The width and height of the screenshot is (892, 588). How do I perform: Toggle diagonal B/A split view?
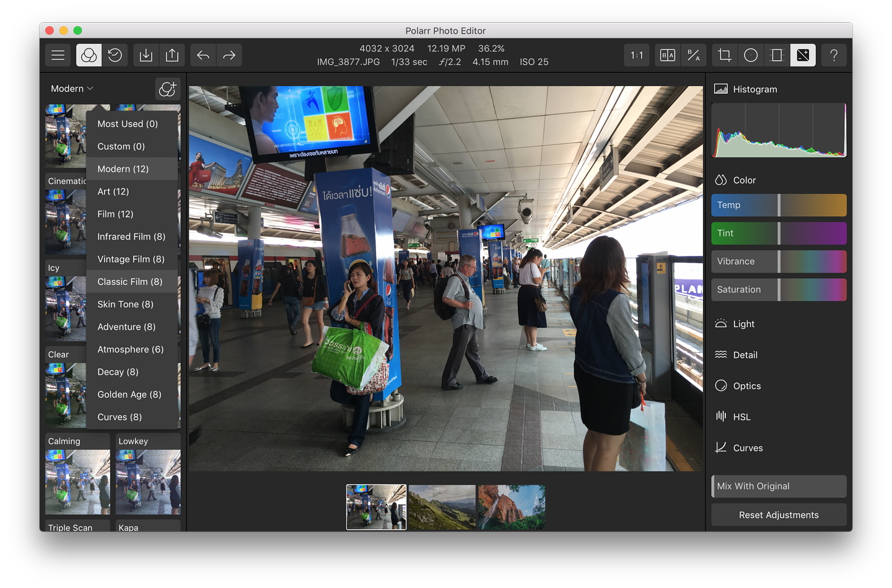pyautogui.click(x=694, y=55)
